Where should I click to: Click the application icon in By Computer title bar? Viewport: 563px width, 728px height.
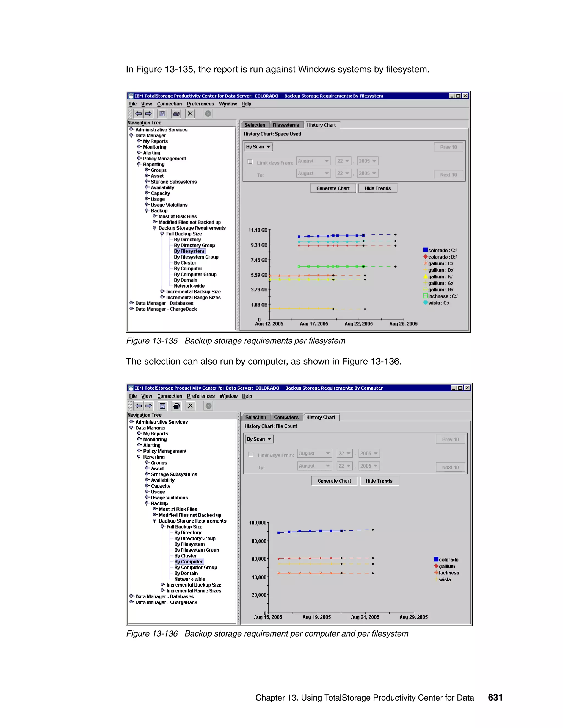131,388
